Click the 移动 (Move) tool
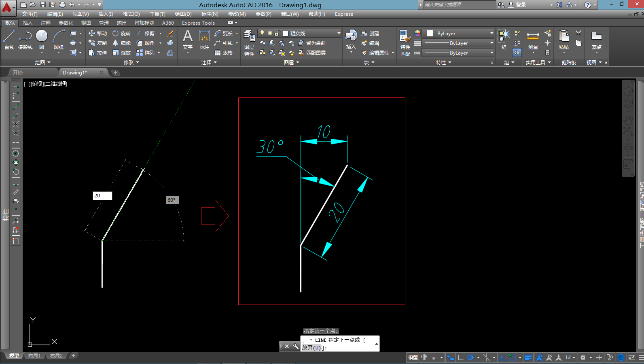Screen dimensions: 644x364 point(97,34)
